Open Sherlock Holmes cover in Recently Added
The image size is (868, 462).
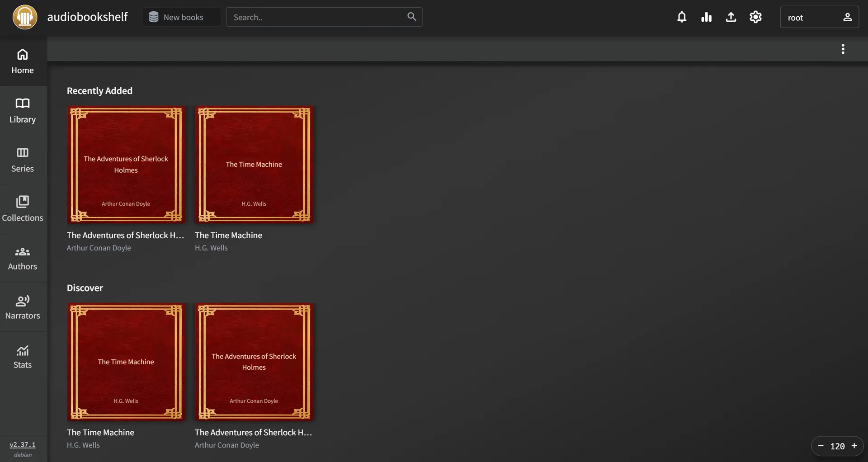click(126, 165)
